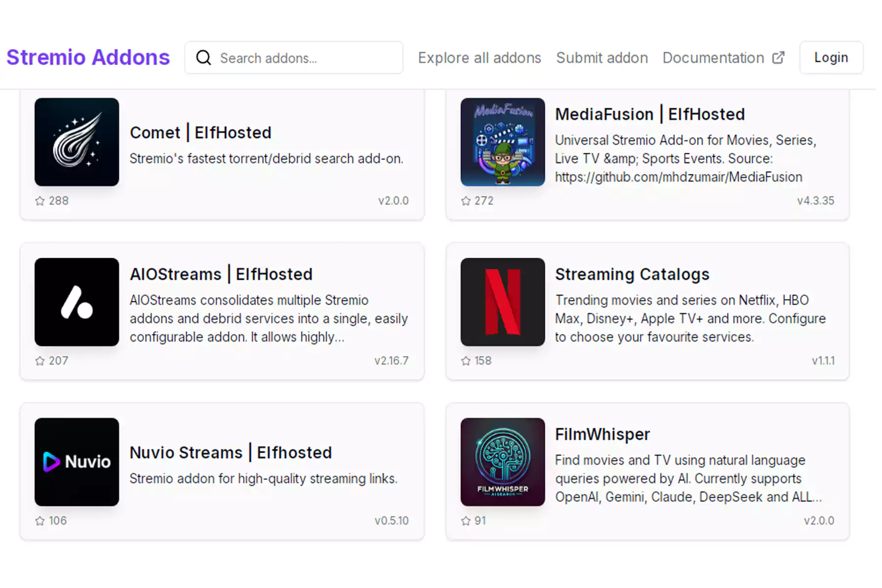
Task: Click the star icon for AIOStreams
Action: click(x=40, y=361)
